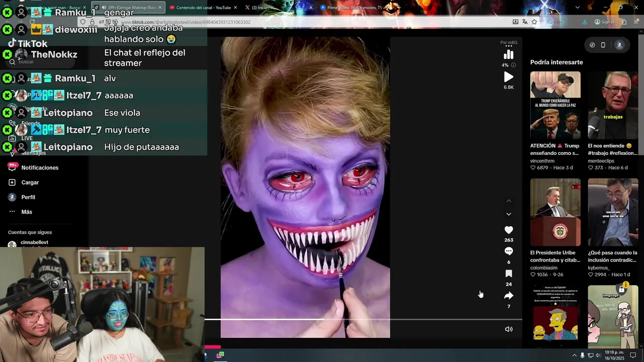Open browser downloads arrow icon
The width and height of the screenshot is (644, 362).
coord(585,22)
